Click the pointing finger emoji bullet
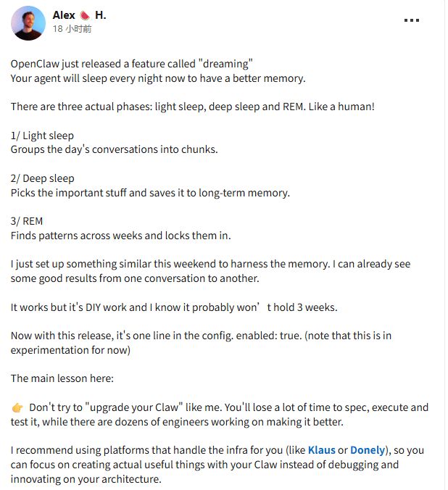Viewport: 448px width, 490px height. tap(17, 407)
